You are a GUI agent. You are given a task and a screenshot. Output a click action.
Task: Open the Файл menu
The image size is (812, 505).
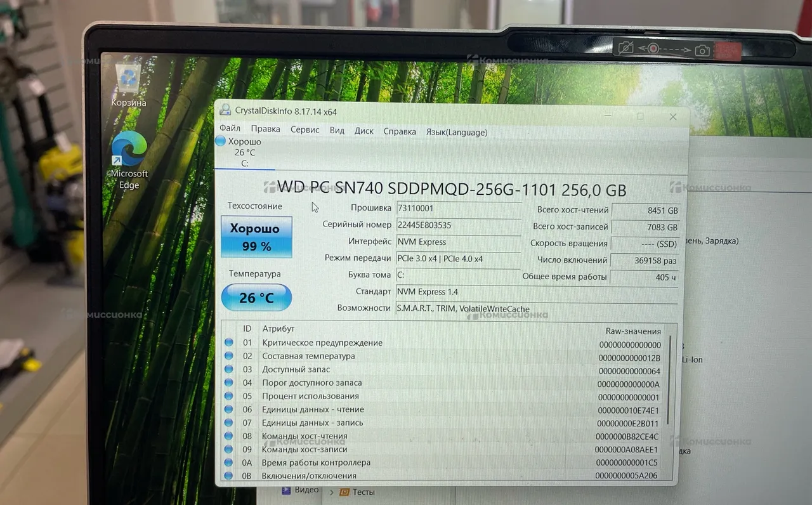coord(229,131)
